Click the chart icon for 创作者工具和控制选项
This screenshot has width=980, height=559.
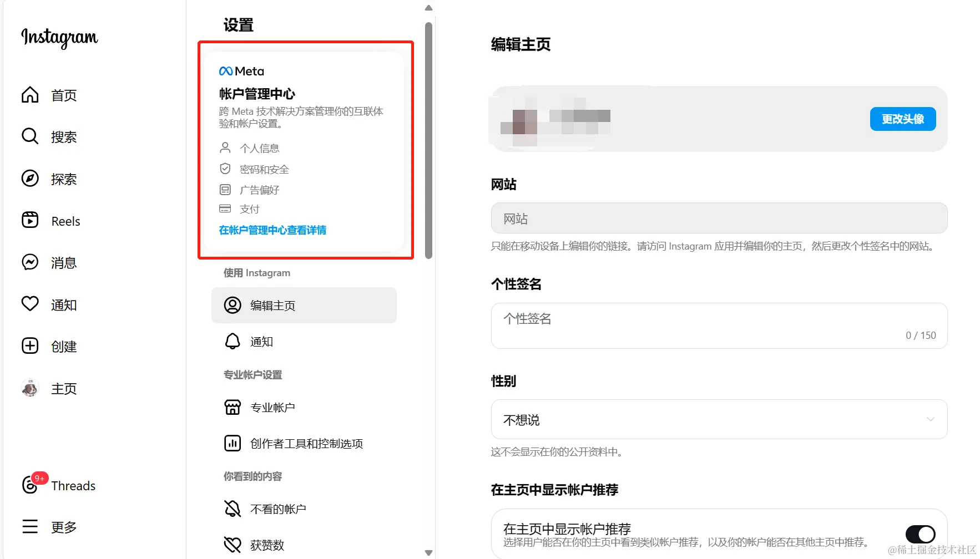click(x=233, y=443)
